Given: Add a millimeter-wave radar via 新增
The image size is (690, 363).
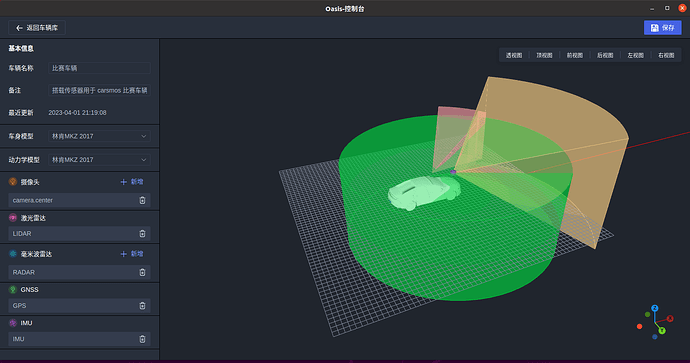Looking at the screenshot, I should pyautogui.click(x=132, y=254).
